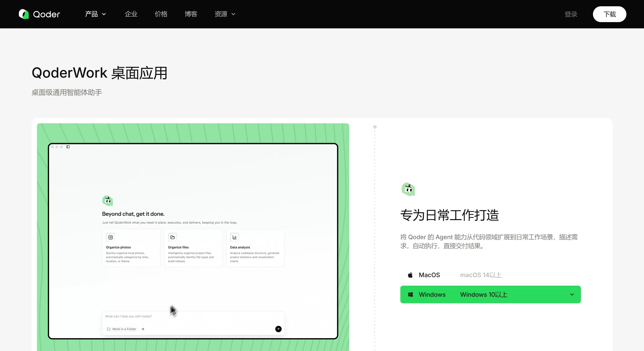Open the 价格 pricing page

pyautogui.click(x=161, y=14)
